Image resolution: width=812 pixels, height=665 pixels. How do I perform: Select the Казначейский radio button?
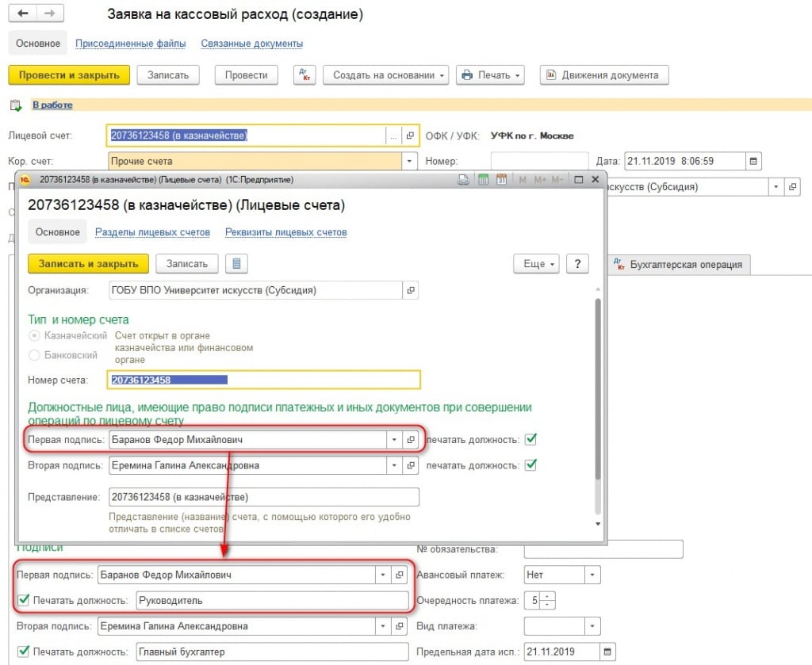pyautogui.click(x=34, y=336)
